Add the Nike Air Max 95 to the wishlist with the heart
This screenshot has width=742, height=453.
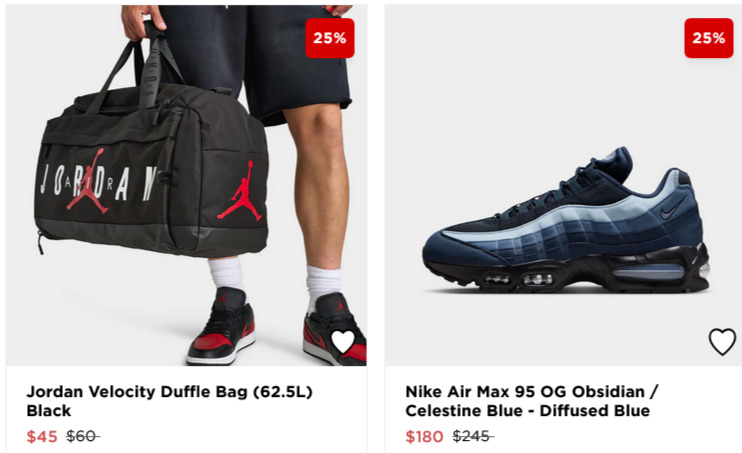point(722,341)
